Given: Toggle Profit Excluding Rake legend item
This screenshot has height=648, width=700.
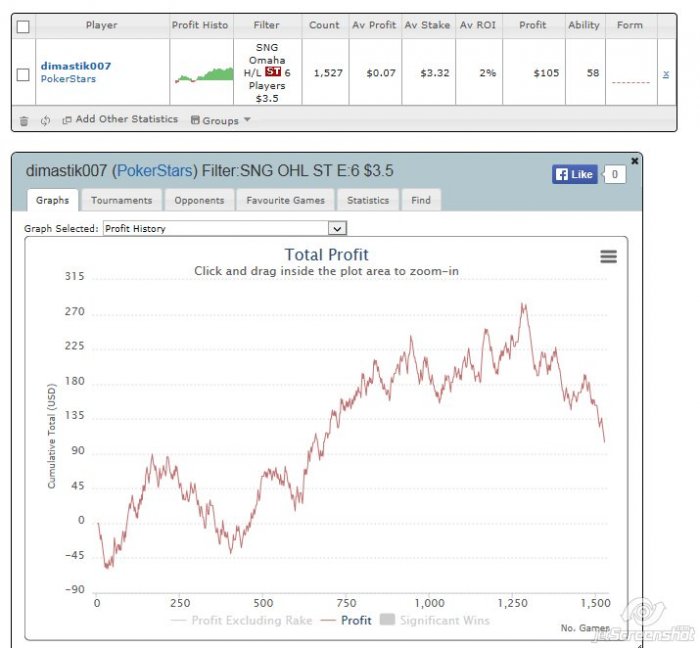Looking at the screenshot, I should click(x=242, y=620).
